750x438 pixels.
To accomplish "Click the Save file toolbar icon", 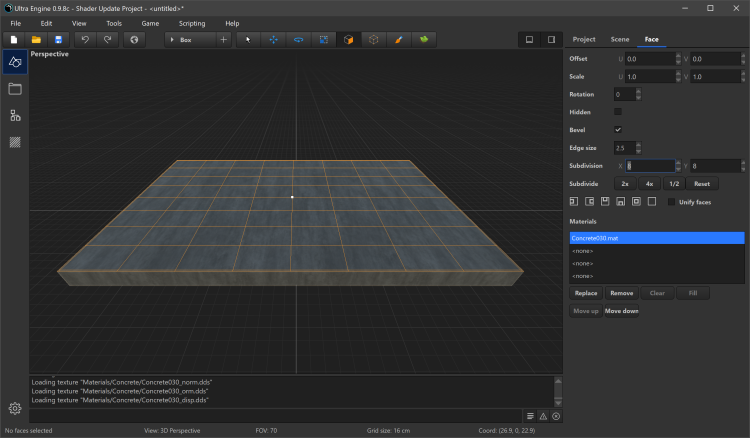I will [58, 40].
